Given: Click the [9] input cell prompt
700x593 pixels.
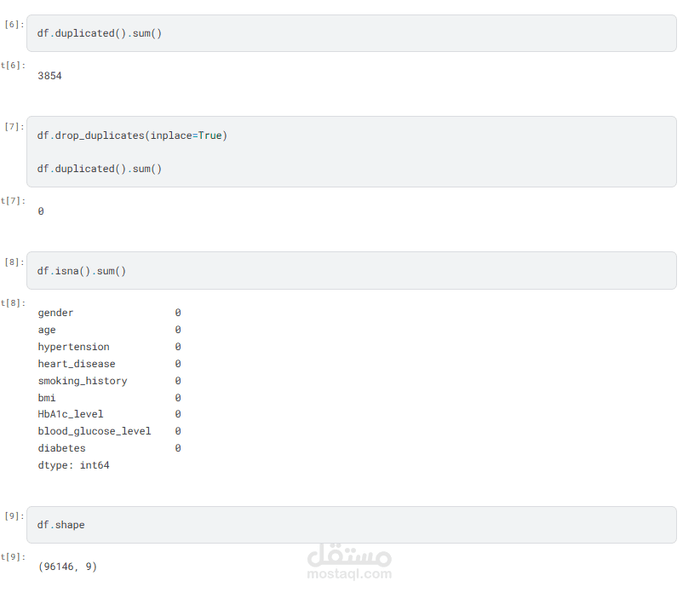Looking at the screenshot, I should point(14,516).
